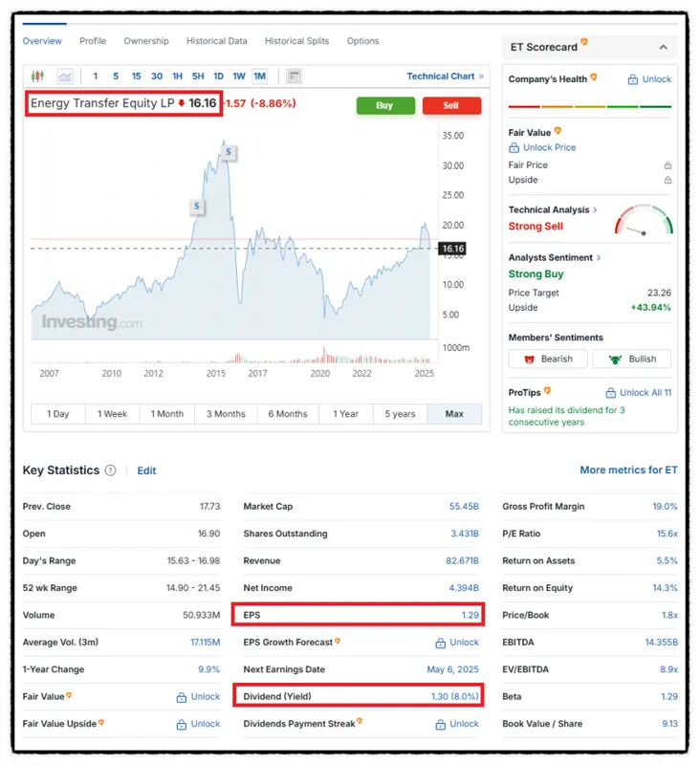The width and height of the screenshot is (700, 765).
Task: Click the key statistics info icon
Action: click(111, 470)
